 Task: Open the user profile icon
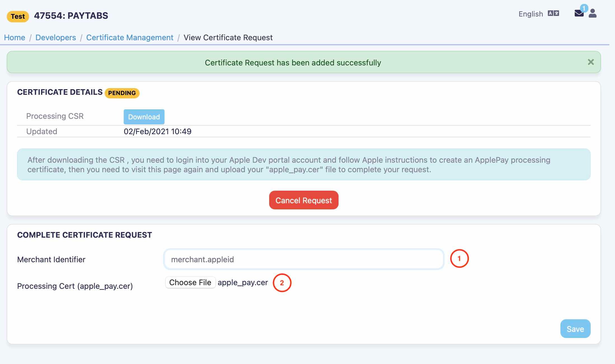tap(592, 13)
